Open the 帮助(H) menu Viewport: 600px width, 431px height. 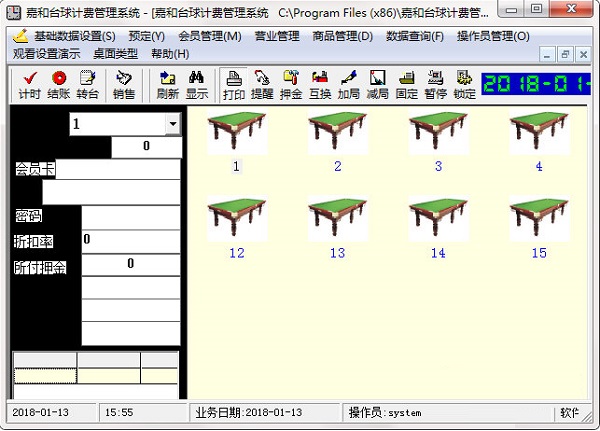coord(170,54)
